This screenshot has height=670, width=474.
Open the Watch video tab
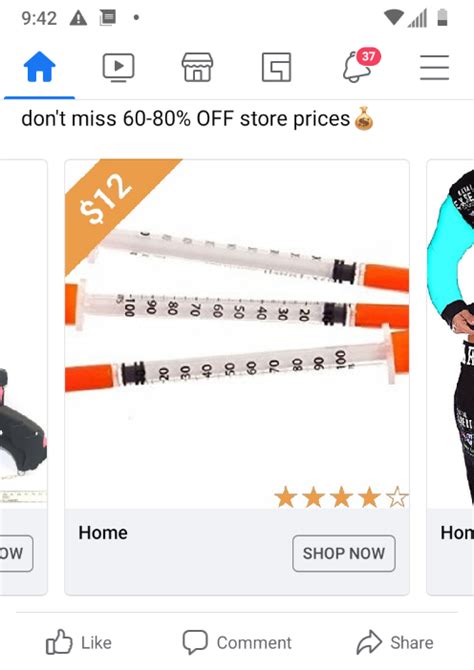point(118,67)
